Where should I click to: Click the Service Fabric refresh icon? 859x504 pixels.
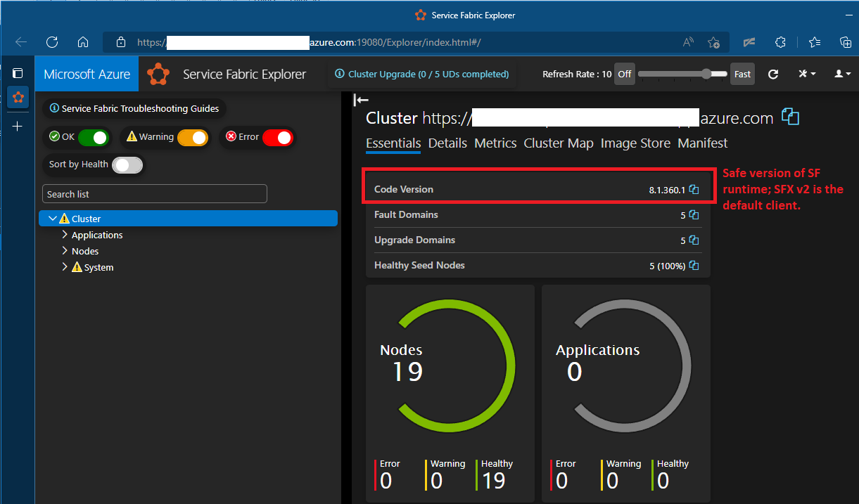(772, 74)
